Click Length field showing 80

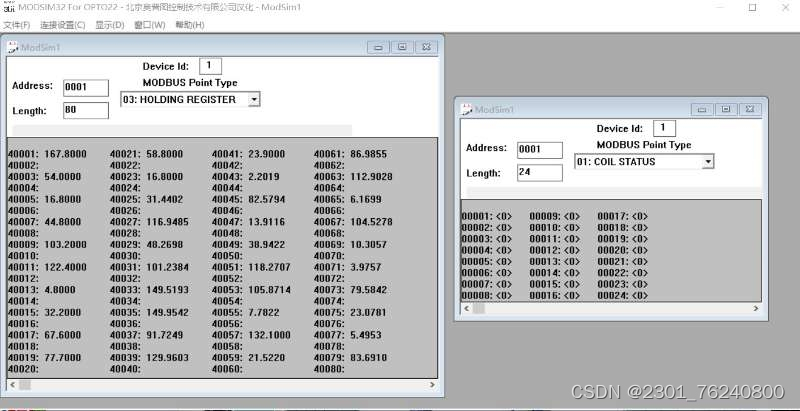[86, 110]
